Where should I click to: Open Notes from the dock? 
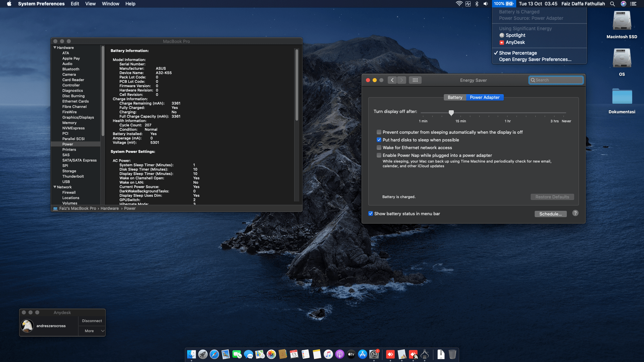tap(317, 354)
